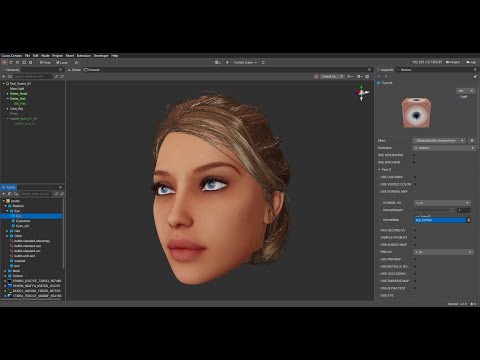The image size is (480, 360).
Task: Click the Assets collapse all icon
Action: [x=56, y=194]
